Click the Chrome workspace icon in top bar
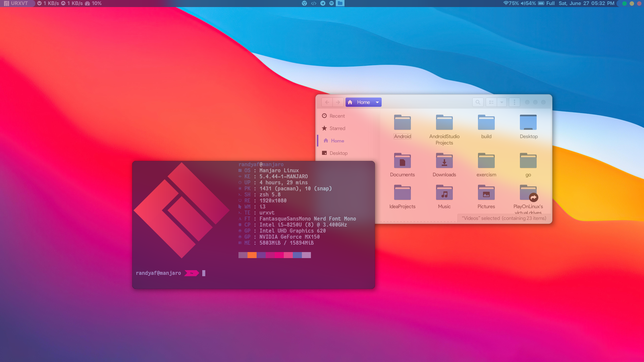 304,3
